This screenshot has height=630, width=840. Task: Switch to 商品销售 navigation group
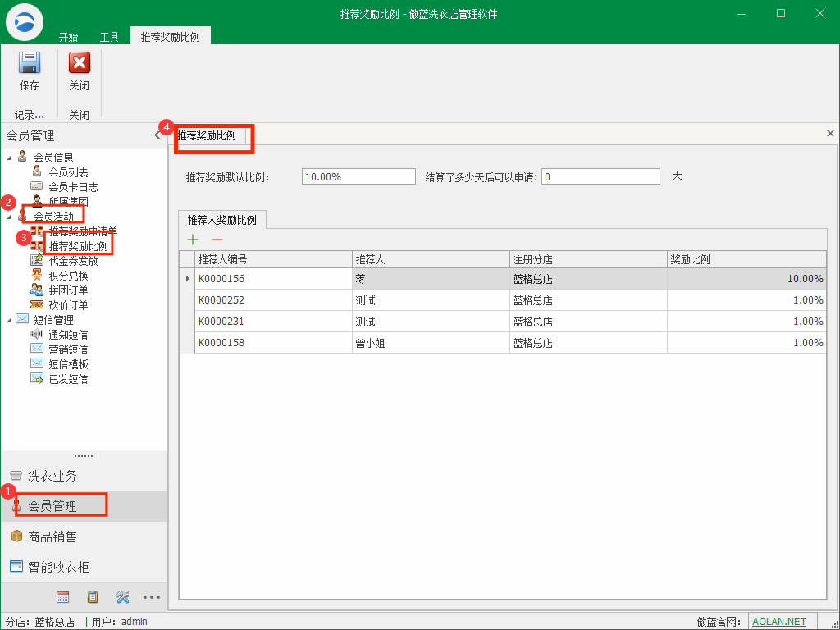[x=84, y=536]
